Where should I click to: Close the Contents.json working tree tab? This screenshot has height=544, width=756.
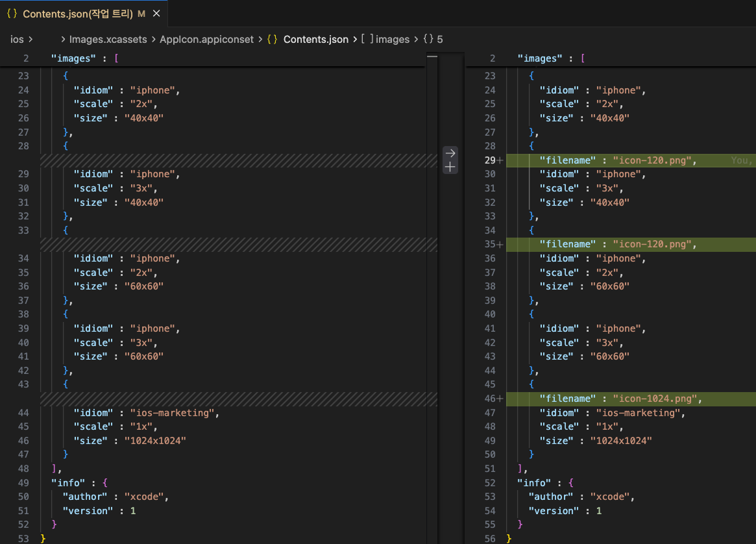[156, 14]
